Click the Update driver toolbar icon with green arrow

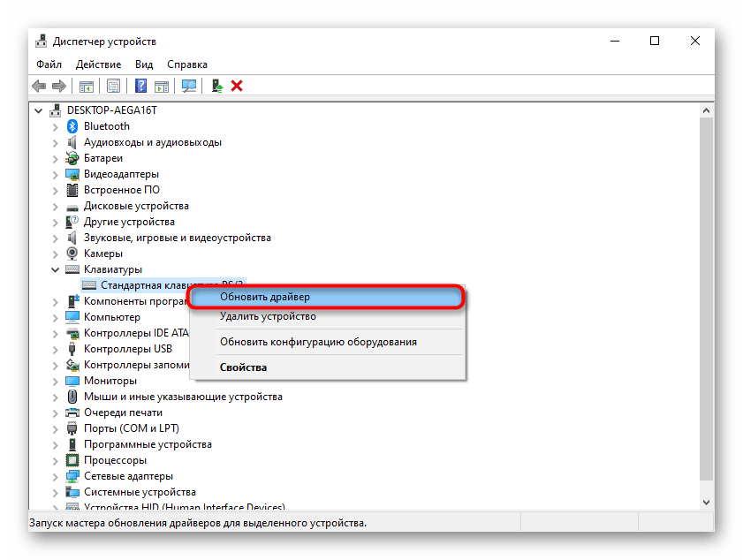tap(216, 86)
